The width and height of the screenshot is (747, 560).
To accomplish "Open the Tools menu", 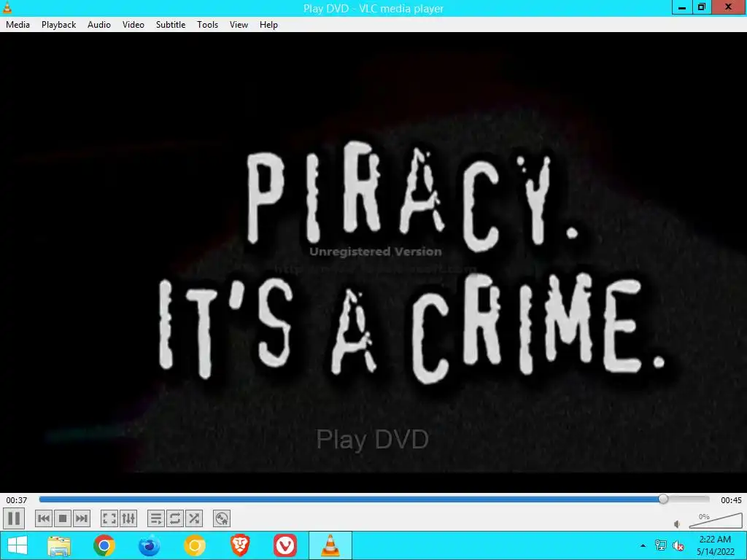I will 207,25.
